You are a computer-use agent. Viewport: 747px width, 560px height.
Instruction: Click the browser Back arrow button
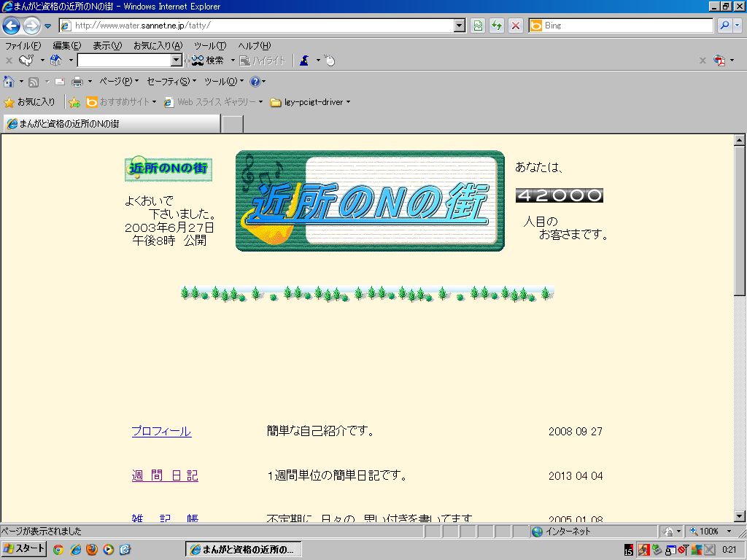click(12, 26)
